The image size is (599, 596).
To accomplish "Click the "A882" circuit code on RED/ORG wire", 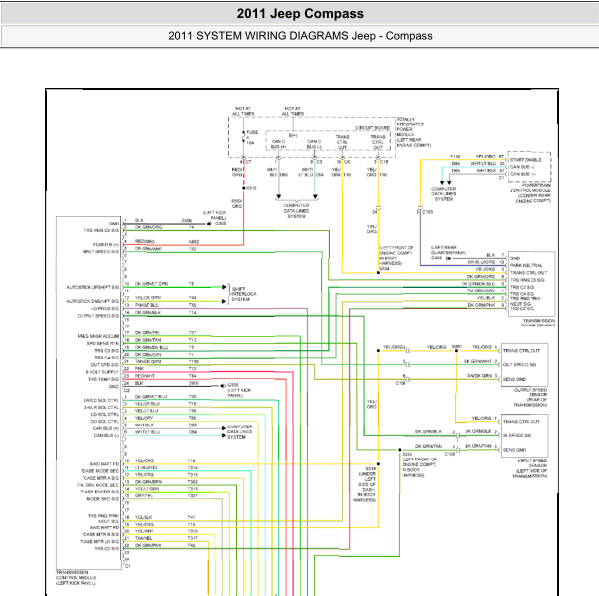I will 194,241.
